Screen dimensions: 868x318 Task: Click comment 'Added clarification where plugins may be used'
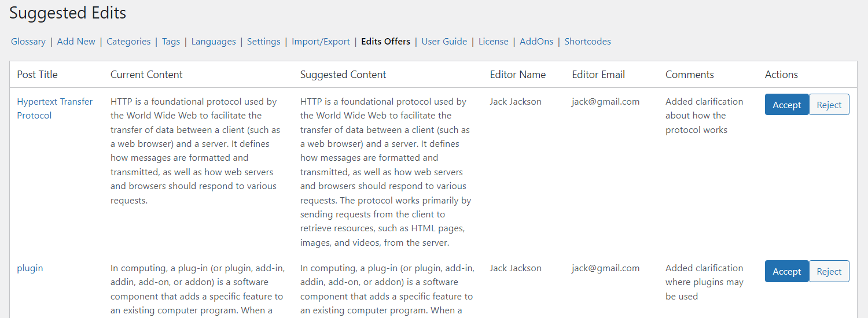[x=704, y=282]
